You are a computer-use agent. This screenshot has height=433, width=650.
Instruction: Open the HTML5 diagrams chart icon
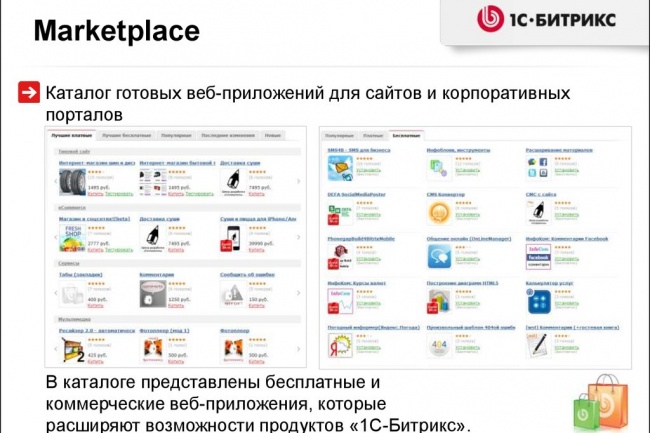coord(439,301)
